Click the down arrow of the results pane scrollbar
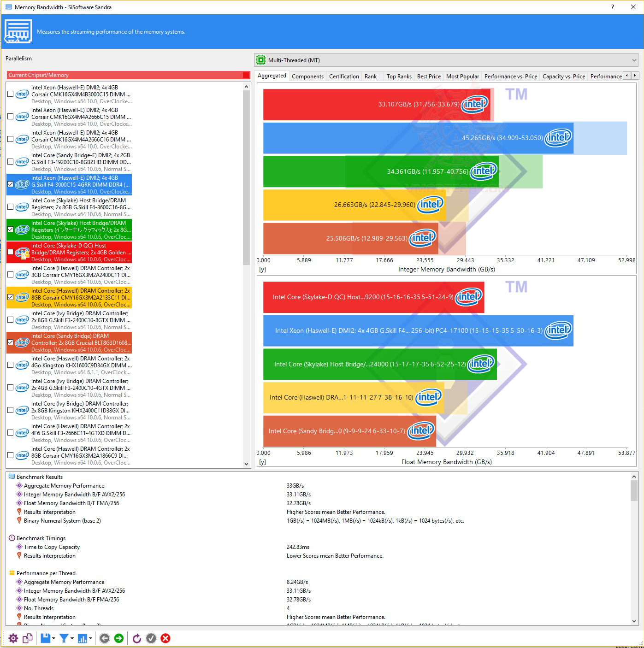 point(634,621)
